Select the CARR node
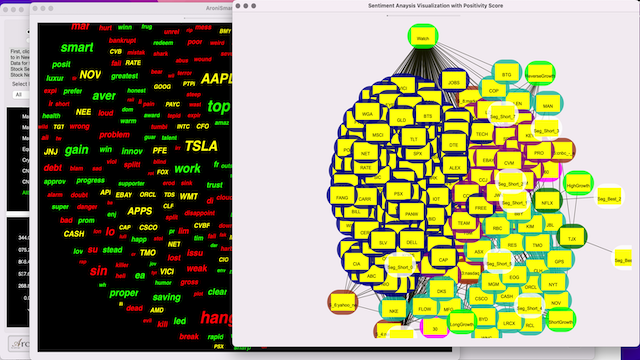Screen dimensions: 640x360 click(364, 198)
